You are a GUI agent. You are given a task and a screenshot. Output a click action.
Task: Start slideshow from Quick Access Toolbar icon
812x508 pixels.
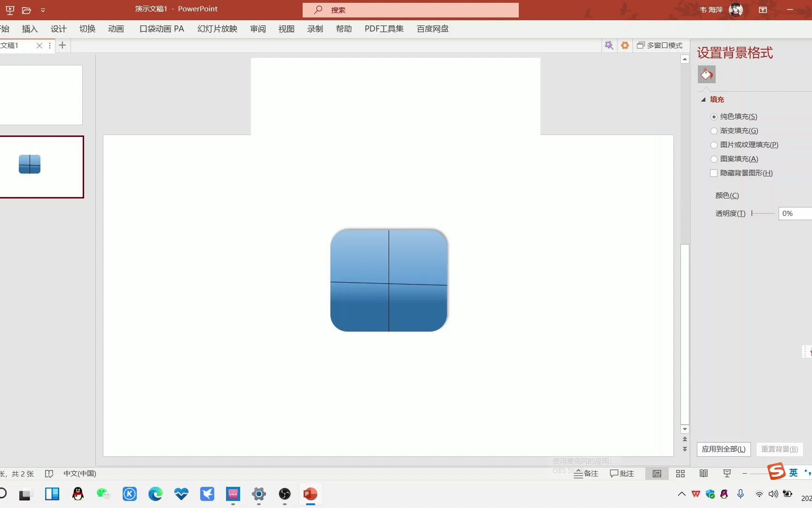point(9,10)
